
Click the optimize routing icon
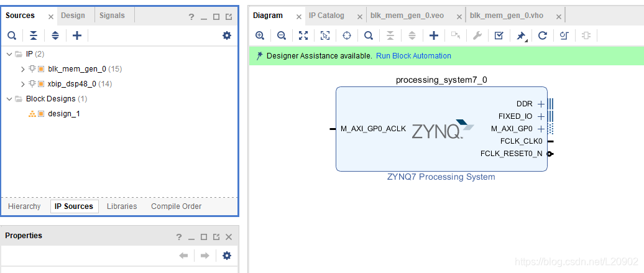tap(564, 36)
